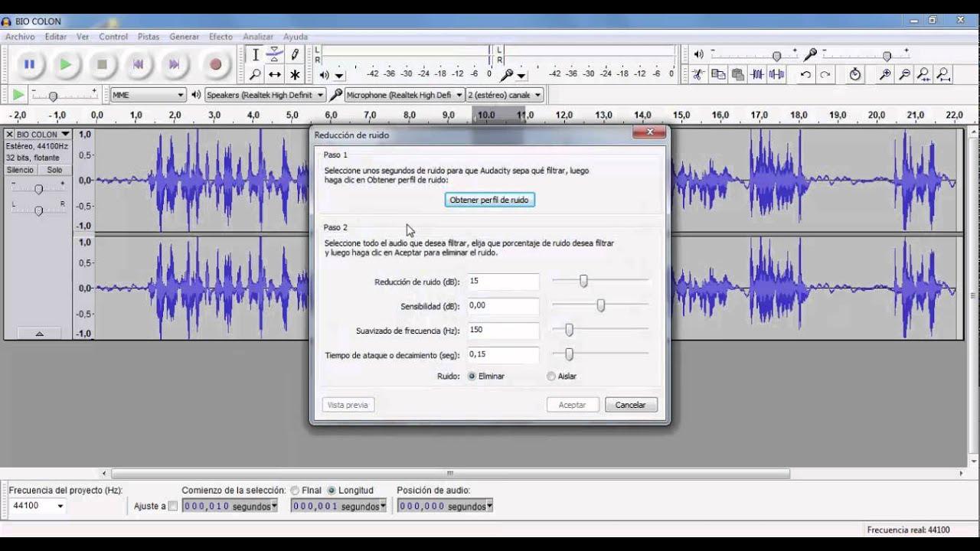Select the Longitud radio button
The width and height of the screenshot is (980, 551).
pos(332,491)
